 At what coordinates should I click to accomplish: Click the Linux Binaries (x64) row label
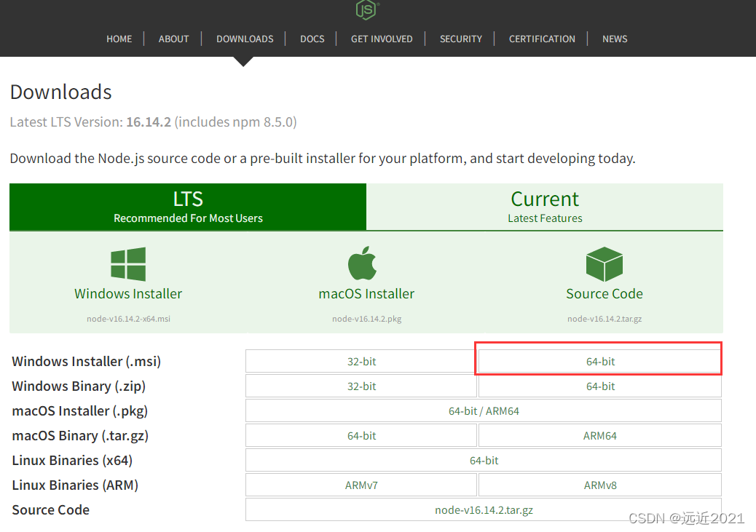[72, 460]
